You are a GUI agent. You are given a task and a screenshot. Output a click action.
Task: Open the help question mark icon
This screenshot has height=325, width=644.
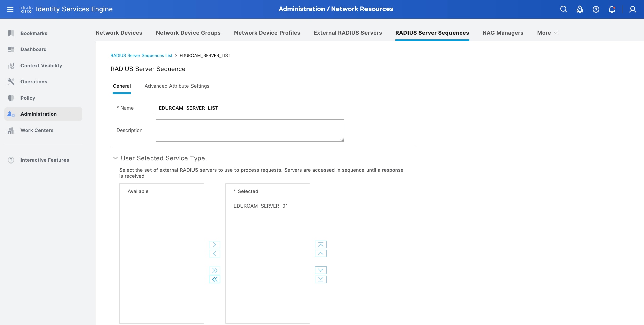point(596,9)
